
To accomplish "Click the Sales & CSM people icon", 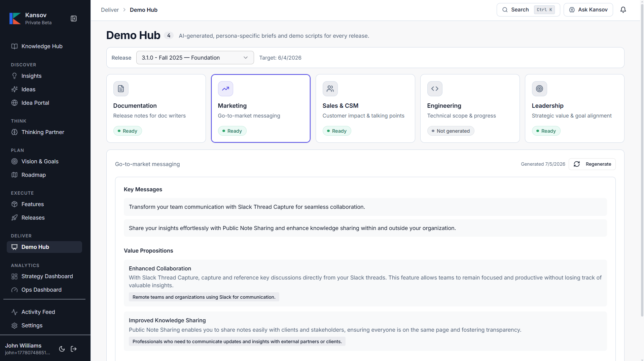I will coord(330,89).
